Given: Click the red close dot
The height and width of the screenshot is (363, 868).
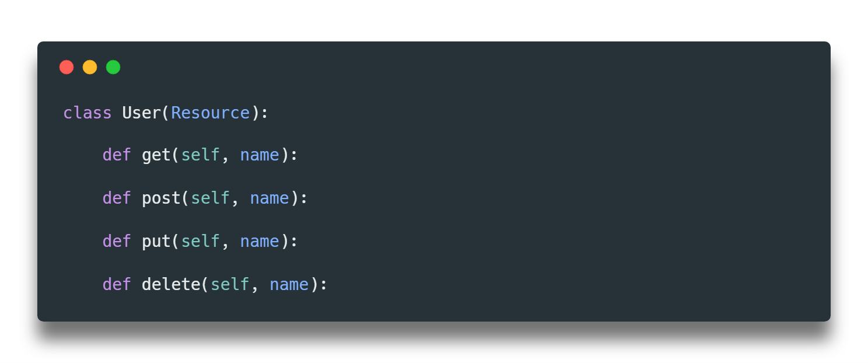Looking at the screenshot, I should 66,67.
